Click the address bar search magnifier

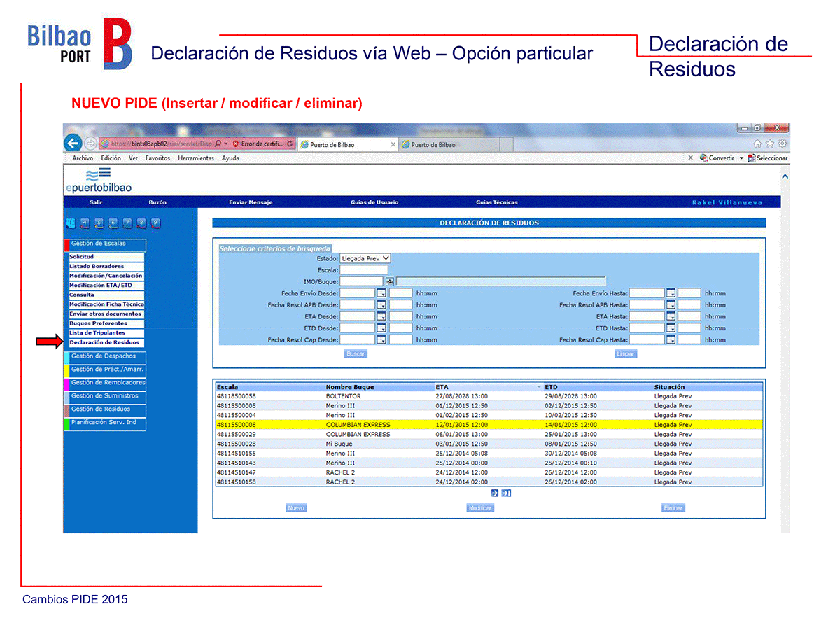218,143
